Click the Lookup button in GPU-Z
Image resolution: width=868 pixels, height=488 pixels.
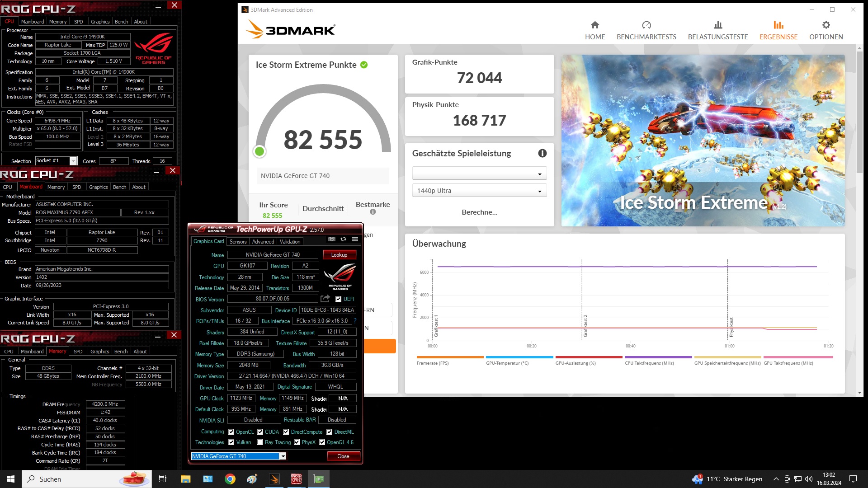pos(340,255)
